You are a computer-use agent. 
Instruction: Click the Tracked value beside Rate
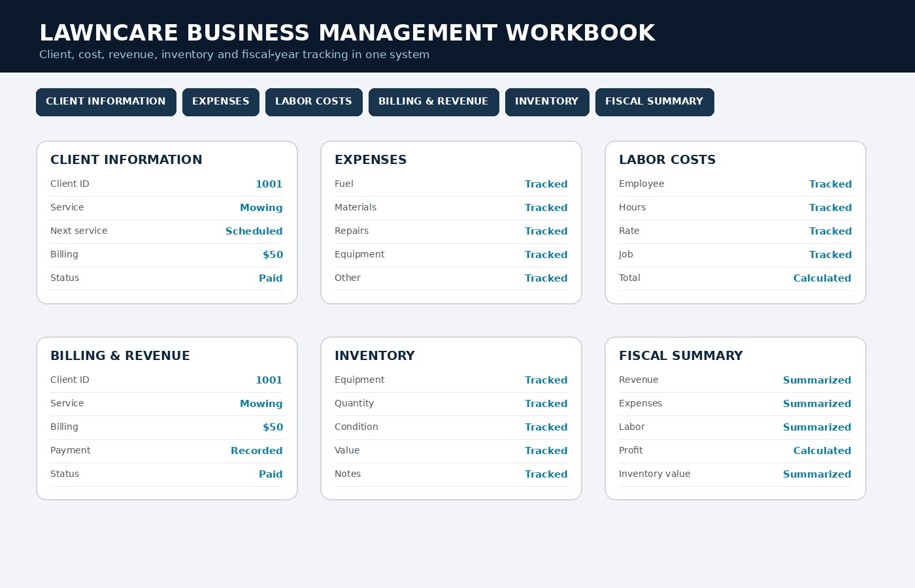coord(831,231)
